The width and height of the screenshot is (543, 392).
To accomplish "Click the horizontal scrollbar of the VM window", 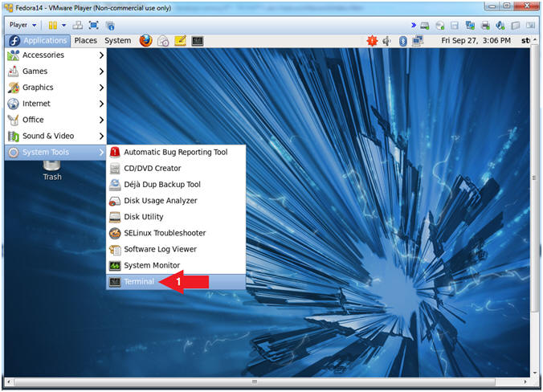I will (x=255, y=382).
